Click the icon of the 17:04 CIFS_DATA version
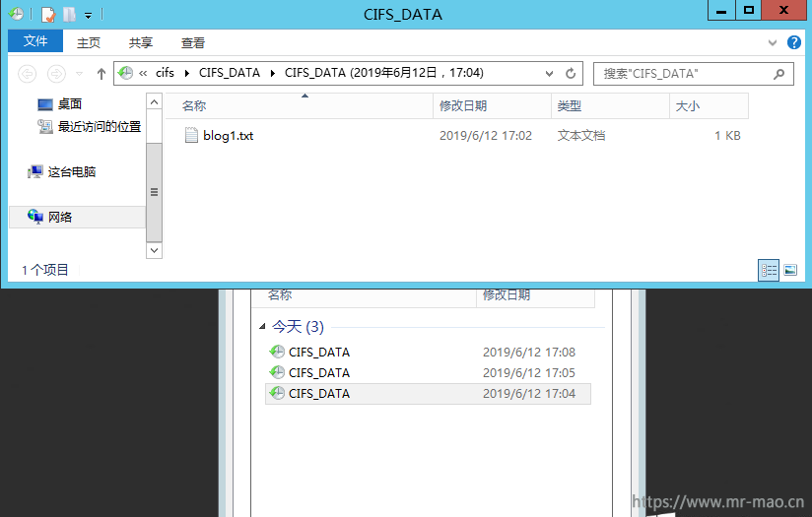Screen dimensions: 812x517 click(277, 393)
